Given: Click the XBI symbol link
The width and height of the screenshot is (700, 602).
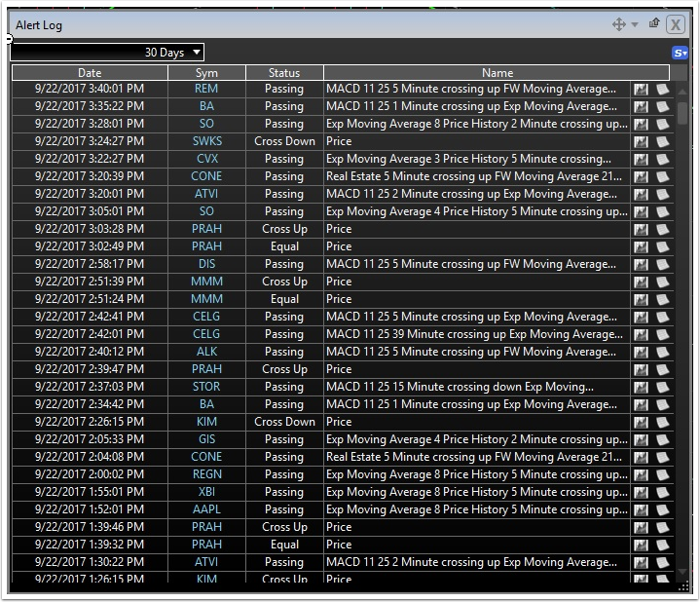Looking at the screenshot, I should (206, 492).
